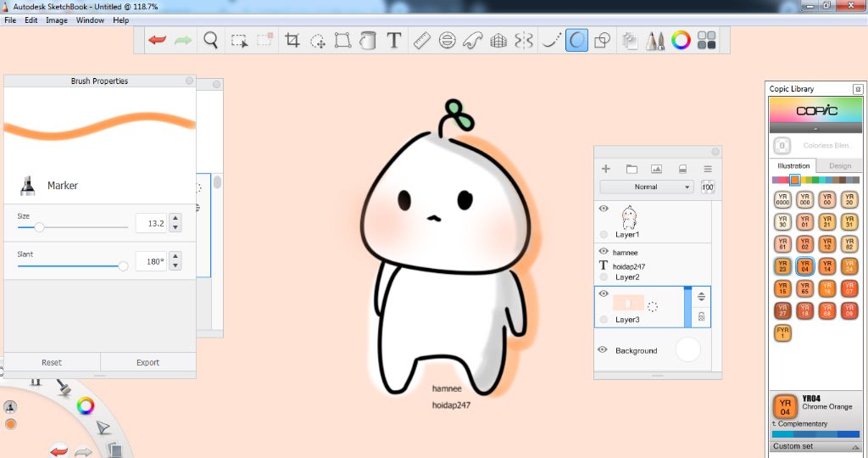Enable the Symmetry tool

tap(524, 40)
